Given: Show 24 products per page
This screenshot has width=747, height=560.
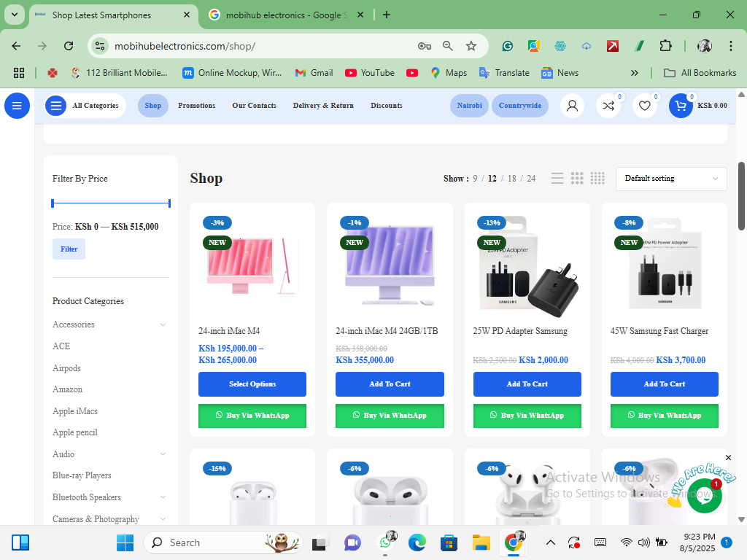Looking at the screenshot, I should coord(531,179).
